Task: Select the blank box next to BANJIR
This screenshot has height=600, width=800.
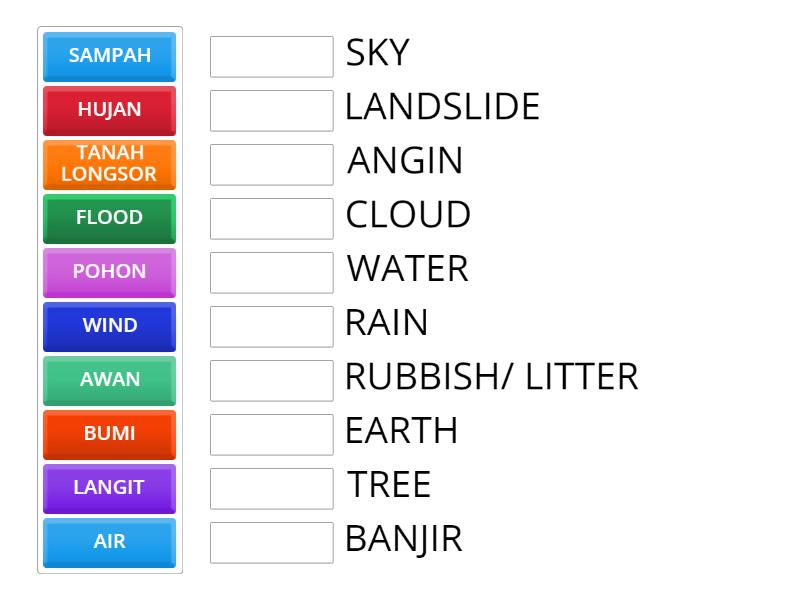Action: pos(271,543)
